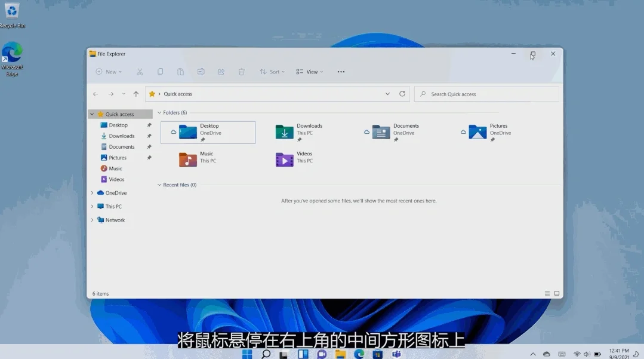Click the Delete icon in the toolbar

click(x=241, y=71)
